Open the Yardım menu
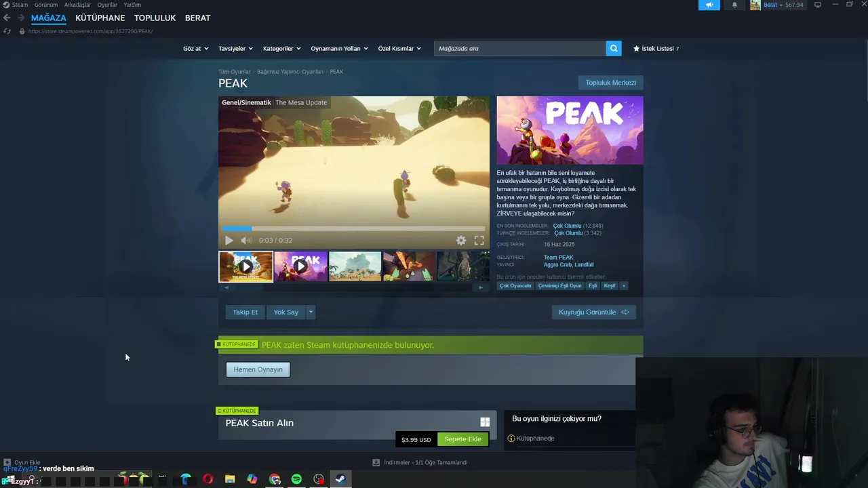This screenshot has height=488, width=868. pyautogui.click(x=132, y=5)
